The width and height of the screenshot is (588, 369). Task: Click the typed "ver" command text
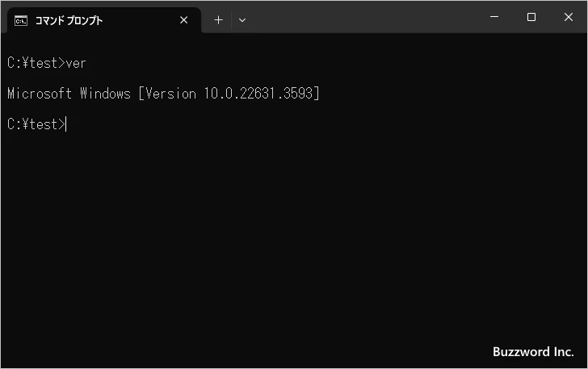point(76,63)
